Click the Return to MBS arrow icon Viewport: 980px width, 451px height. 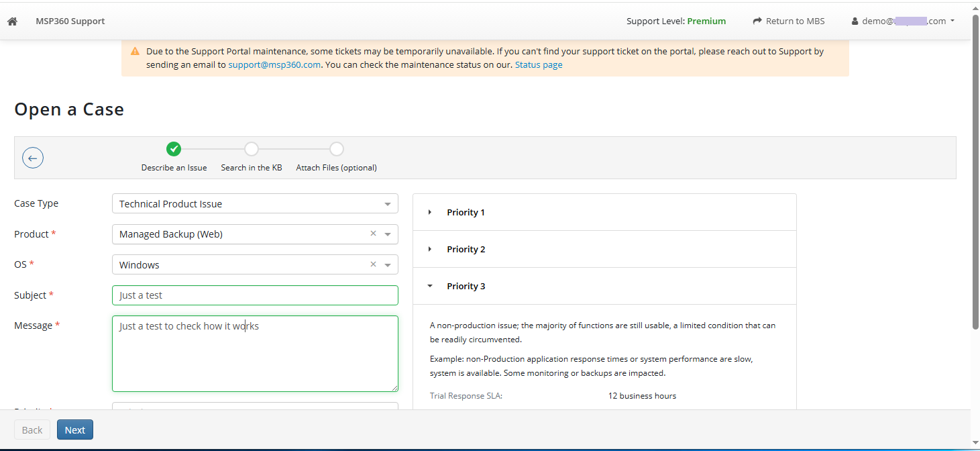tap(757, 21)
